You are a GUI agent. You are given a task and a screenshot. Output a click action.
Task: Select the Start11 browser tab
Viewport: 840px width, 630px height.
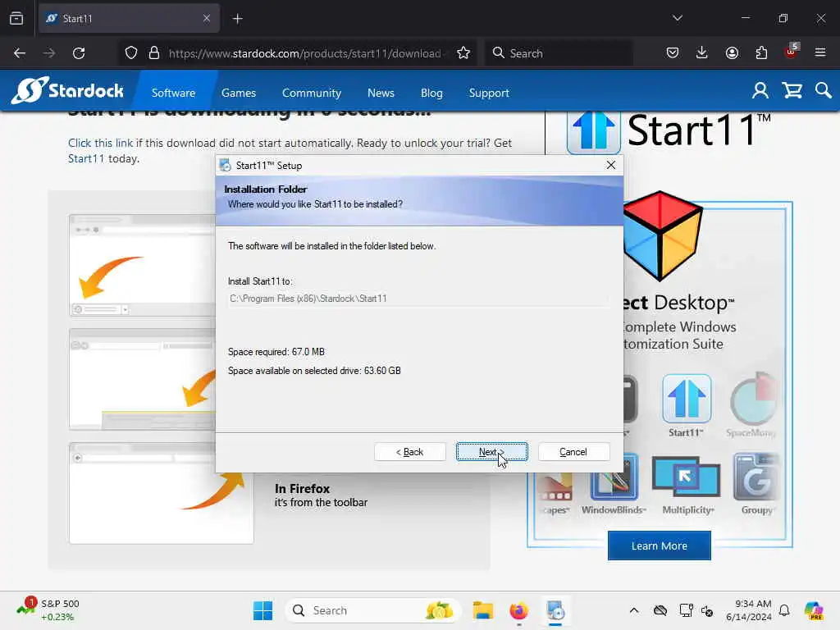(129, 18)
